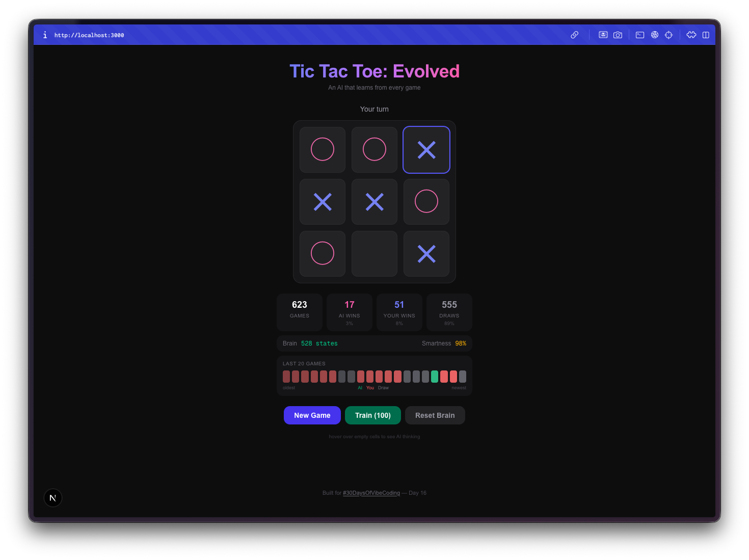749x560 pixels.
Task: Click the info icon beside the URL
Action: (45, 35)
